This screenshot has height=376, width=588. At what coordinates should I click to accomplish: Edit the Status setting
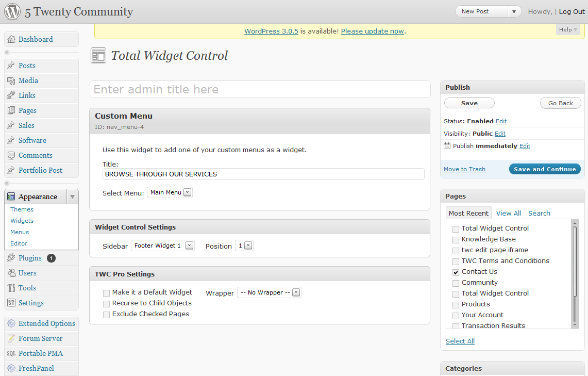pos(501,121)
